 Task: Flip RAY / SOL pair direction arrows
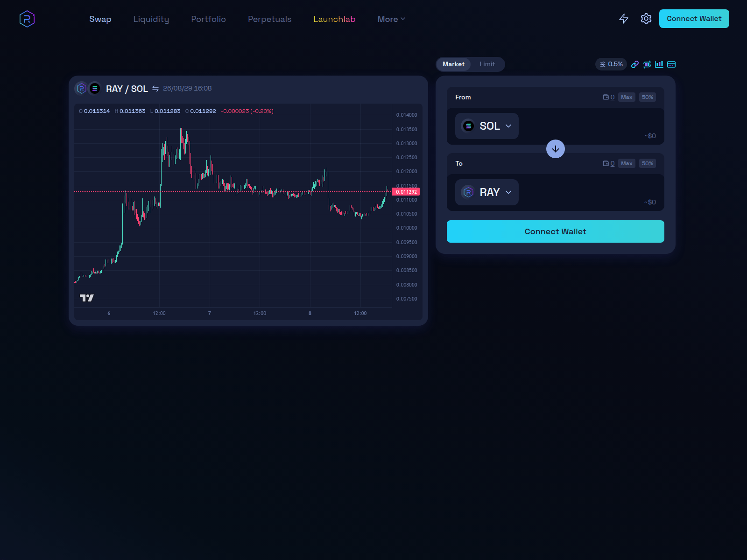tap(155, 89)
